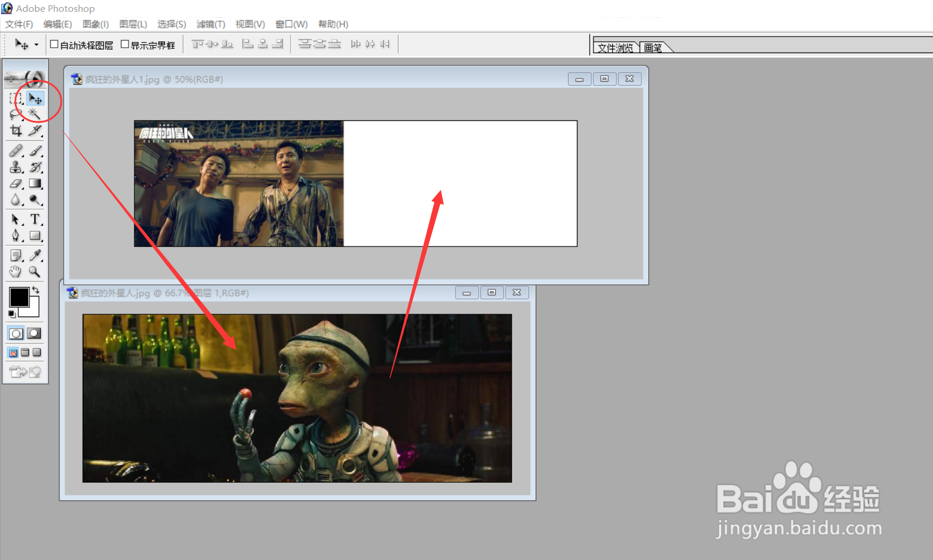Enable the 自动选择图层 checkbox

click(54, 44)
